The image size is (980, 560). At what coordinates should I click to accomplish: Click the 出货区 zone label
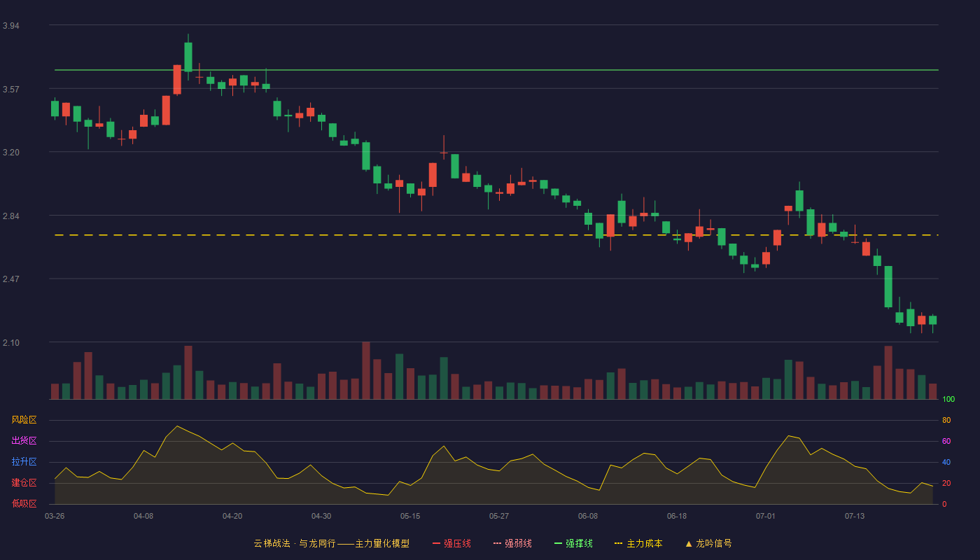click(24, 441)
